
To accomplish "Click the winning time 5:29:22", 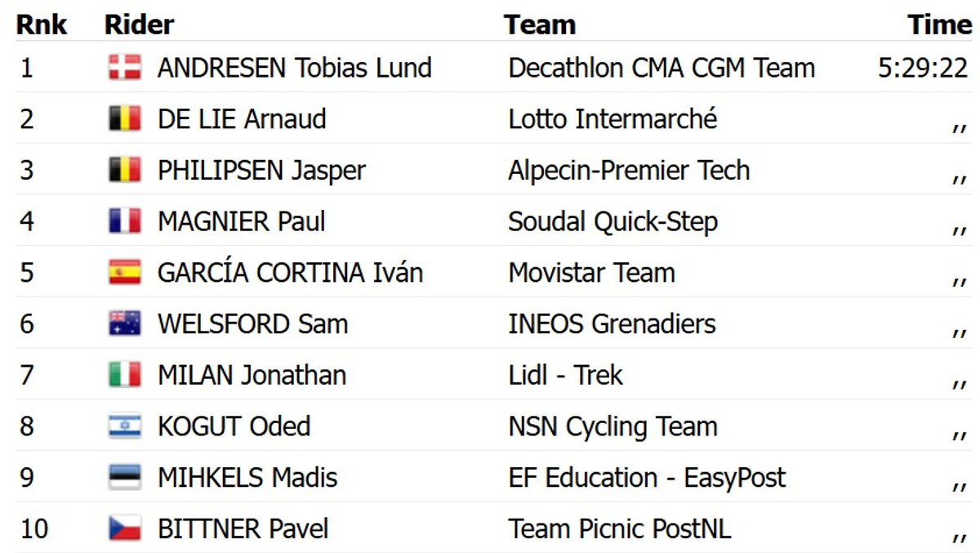I will pyautogui.click(x=923, y=68).
